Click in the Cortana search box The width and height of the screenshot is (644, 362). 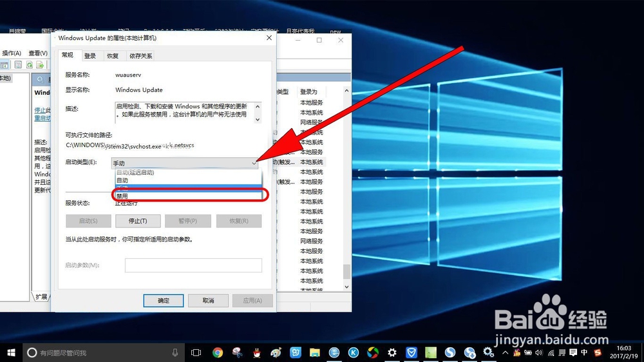point(102,352)
